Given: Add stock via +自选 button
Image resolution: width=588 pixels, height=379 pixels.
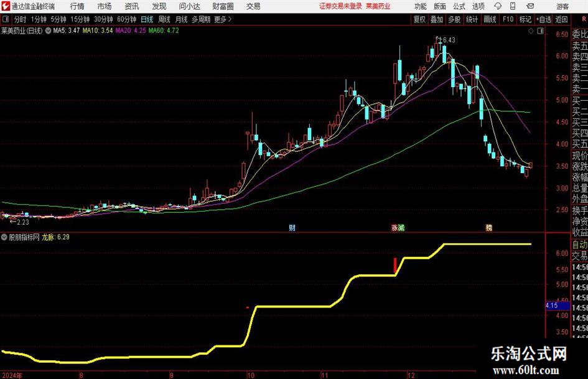Looking at the screenshot, I should point(543,19).
